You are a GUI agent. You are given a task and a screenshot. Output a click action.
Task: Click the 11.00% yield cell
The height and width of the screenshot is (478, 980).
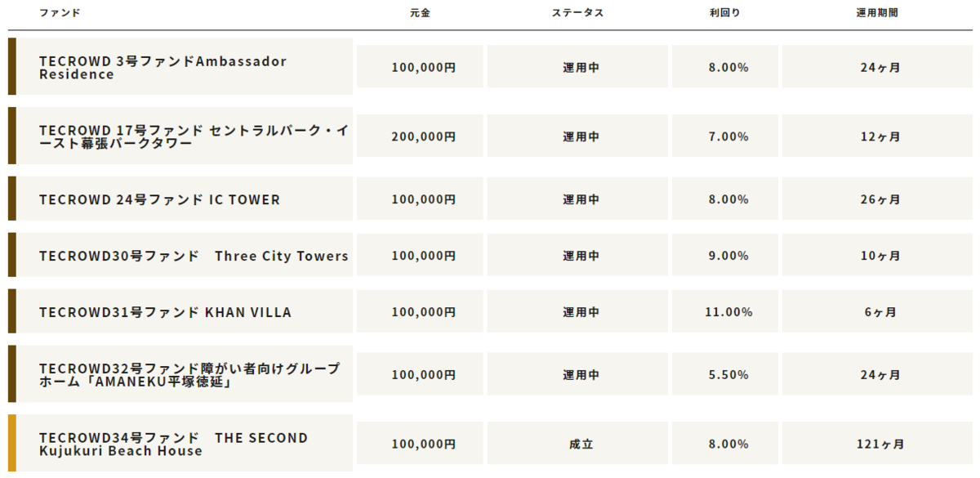(725, 312)
